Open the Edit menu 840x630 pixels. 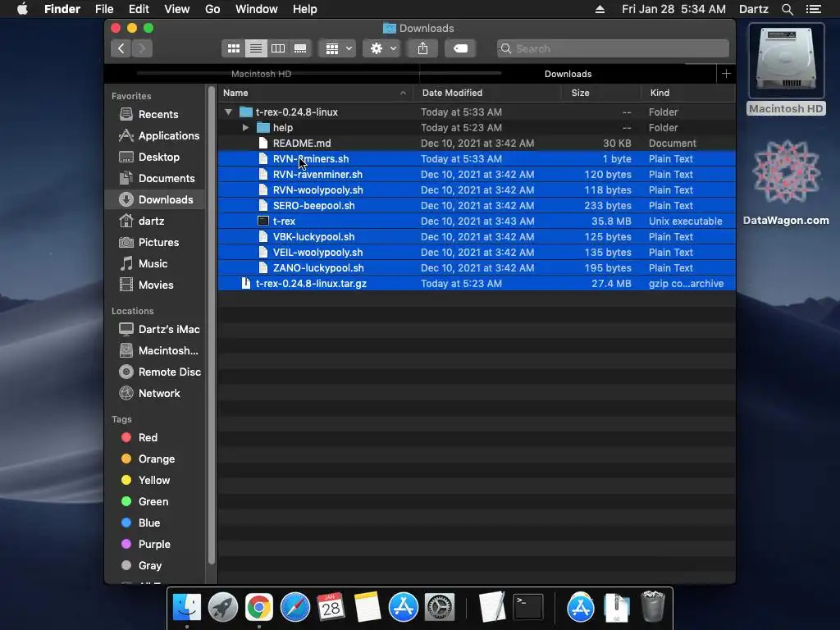click(x=139, y=9)
